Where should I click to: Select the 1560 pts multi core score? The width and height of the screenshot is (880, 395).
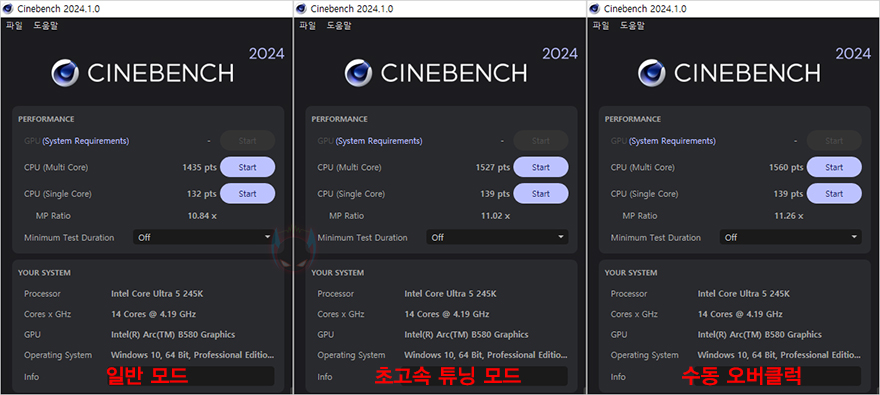pyautogui.click(x=786, y=167)
